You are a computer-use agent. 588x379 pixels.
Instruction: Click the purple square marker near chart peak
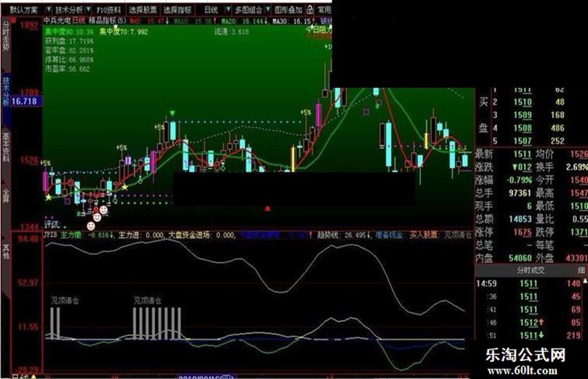point(366,112)
